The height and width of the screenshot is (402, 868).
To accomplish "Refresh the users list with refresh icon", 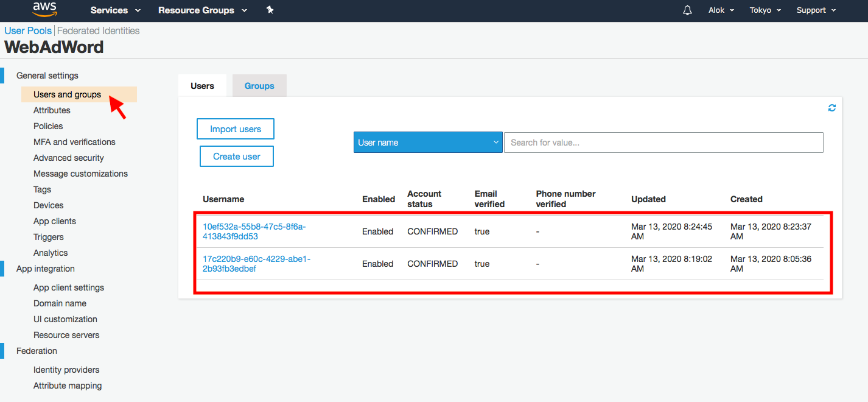I will point(832,108).
